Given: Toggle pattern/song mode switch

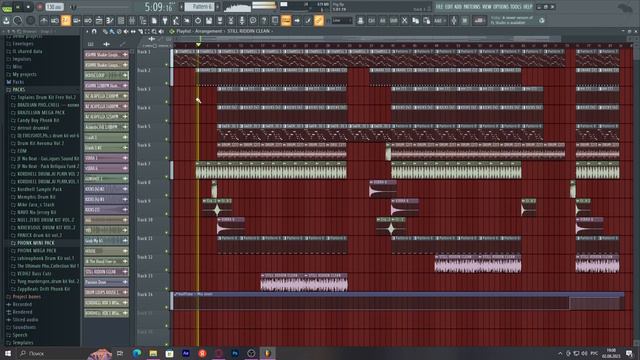Looking at the screenshot, I should coord(7,7).
